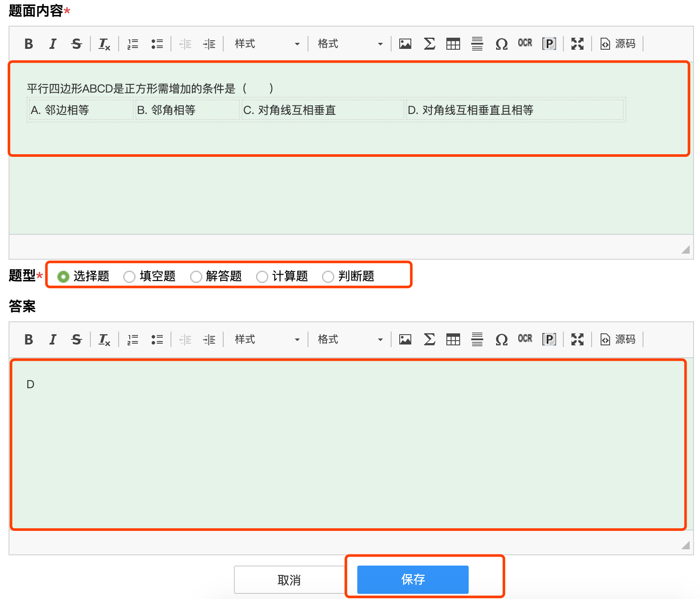700x599 pixels.
Task: Insert a numbered list in the answer editor
Action: pyautogui.click(x=133, y=339)
